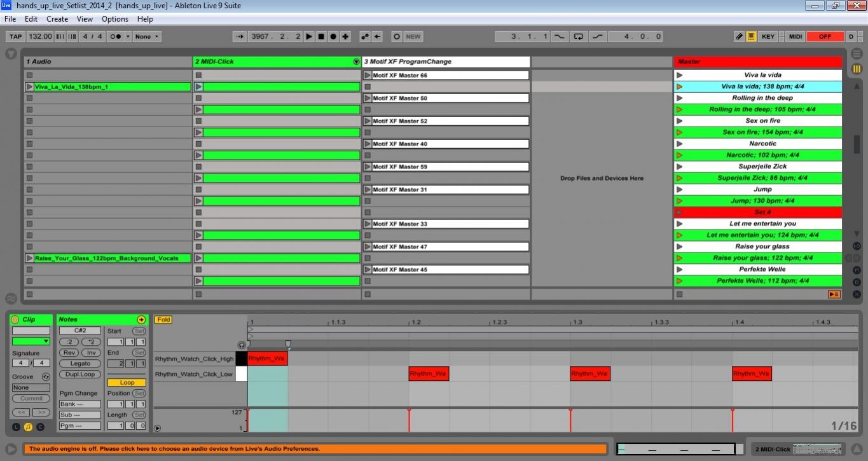Open the Edit menu
The height and width of the screenshot is (461, 868).
point(31,19)
